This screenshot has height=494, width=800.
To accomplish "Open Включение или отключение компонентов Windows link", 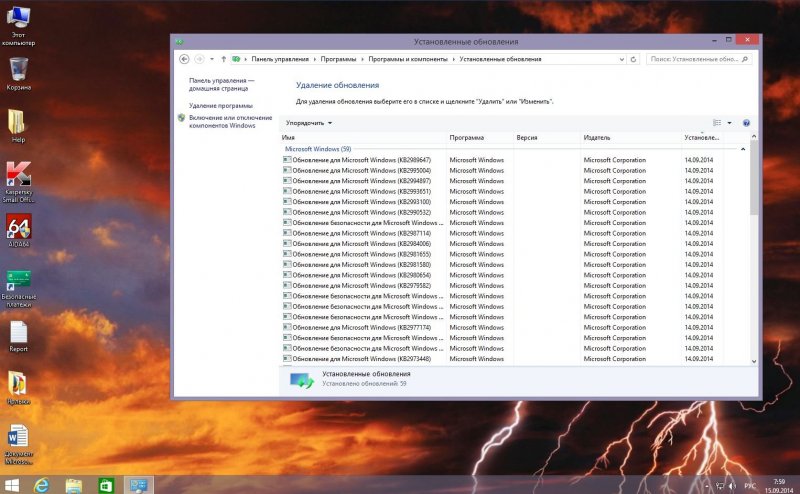I will click(x=231, y=121).
